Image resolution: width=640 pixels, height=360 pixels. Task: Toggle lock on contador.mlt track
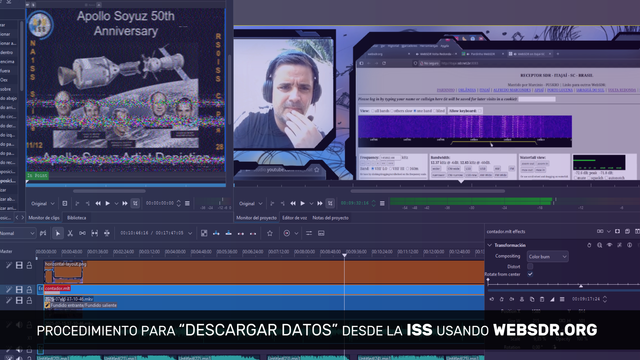(x=29, y=289)
